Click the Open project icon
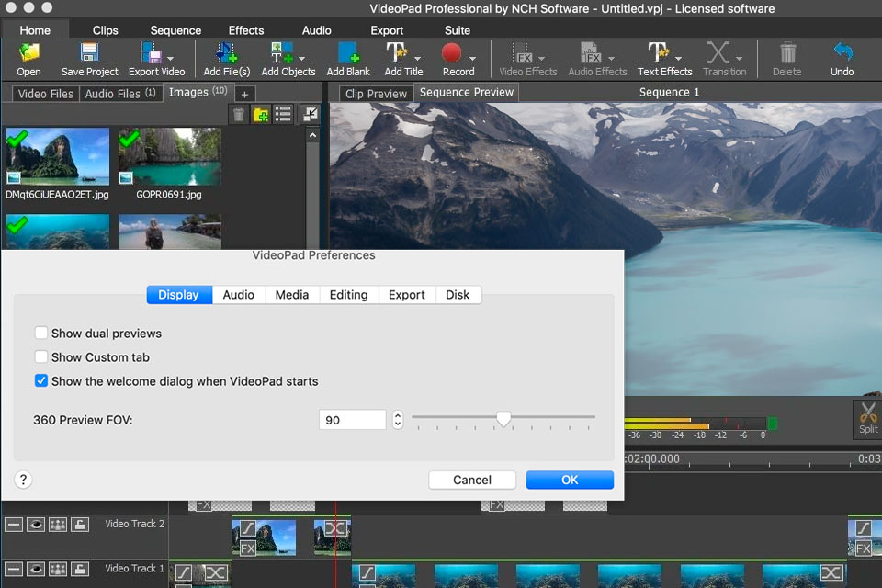Image resolution: width=882 pixels, height=588 pixels. (x=28, y=53)
